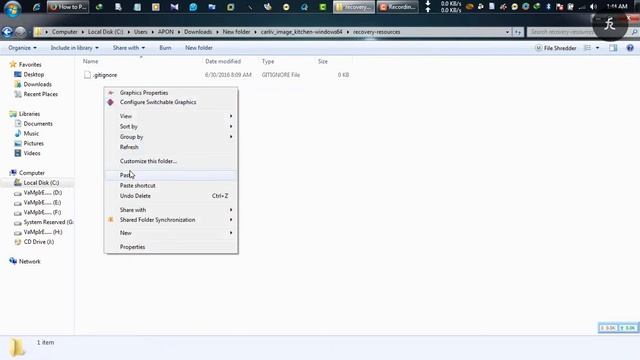The height and width of the screenshot is (360, 640).
Task: Switch to the How to P... browser window
Action: click(x=68, y=7)
